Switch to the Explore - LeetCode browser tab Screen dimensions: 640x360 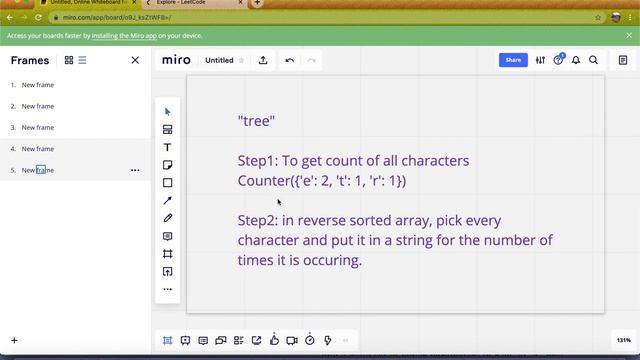pos(194,3)
